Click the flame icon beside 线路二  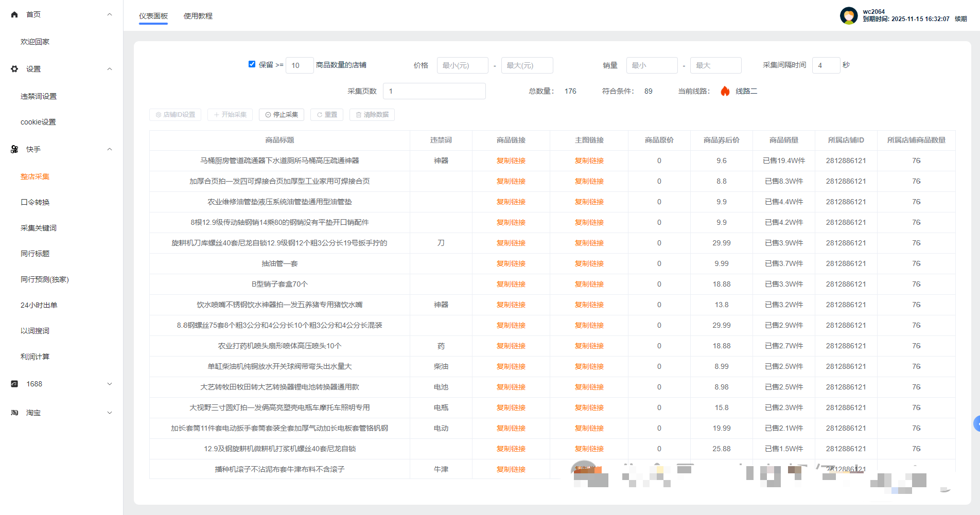coord(725,91)
